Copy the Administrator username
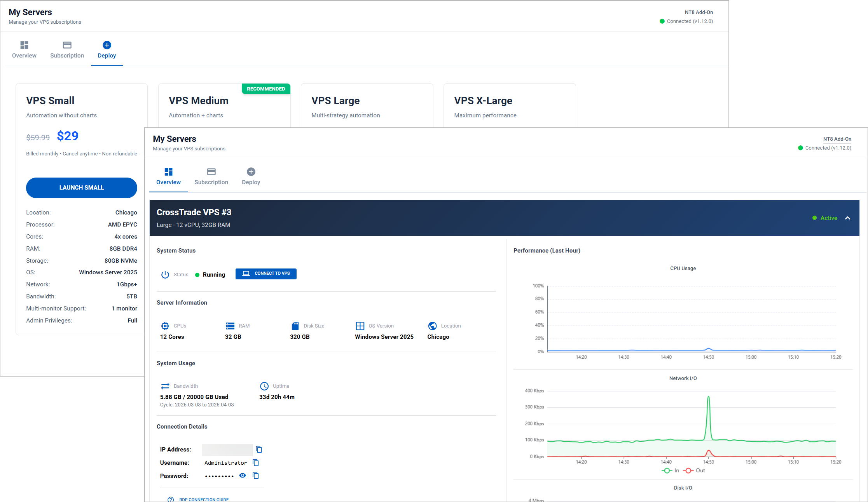Image resolution: width=868 pixels, height=502 pixels. [x=255, y=463]
